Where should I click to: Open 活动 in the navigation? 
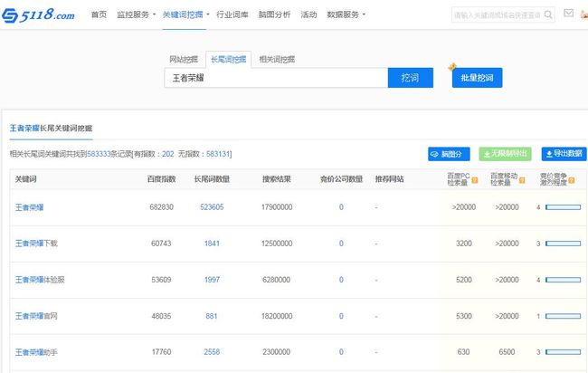(x=308, y=14)
